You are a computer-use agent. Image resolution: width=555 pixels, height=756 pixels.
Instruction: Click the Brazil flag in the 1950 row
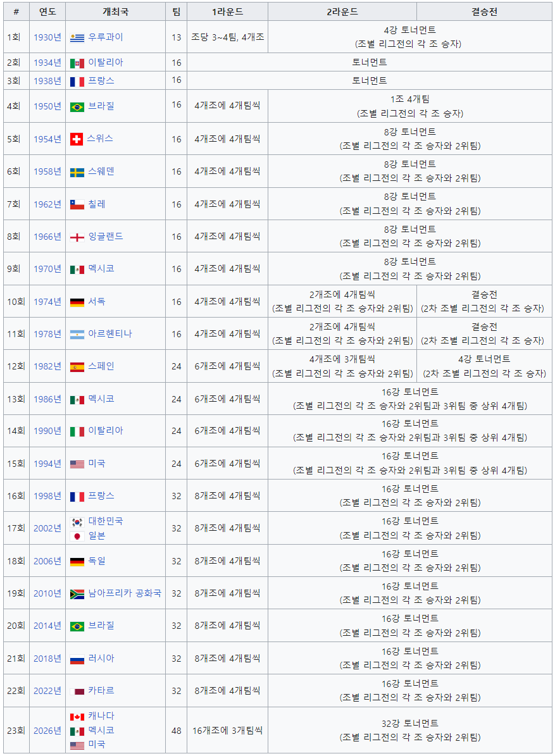77,107
